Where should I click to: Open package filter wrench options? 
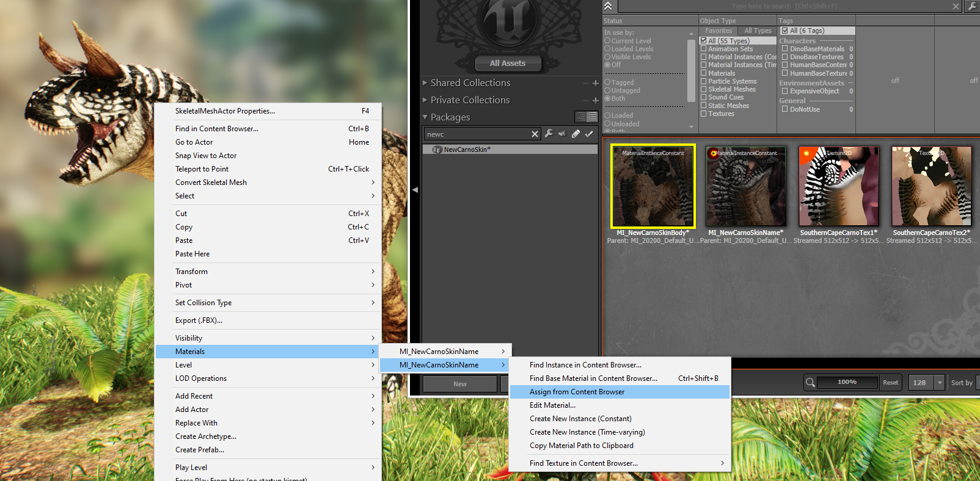coord(549,134)
